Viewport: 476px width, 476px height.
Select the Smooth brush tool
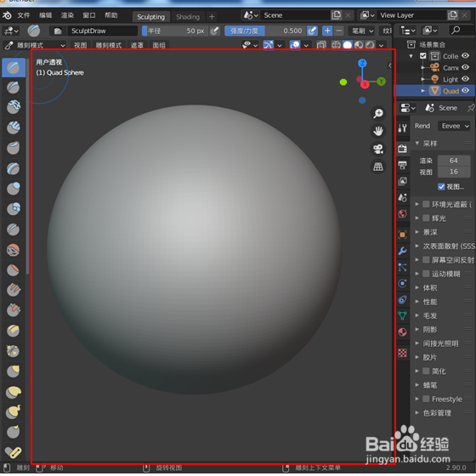click(x=14, y=250)
